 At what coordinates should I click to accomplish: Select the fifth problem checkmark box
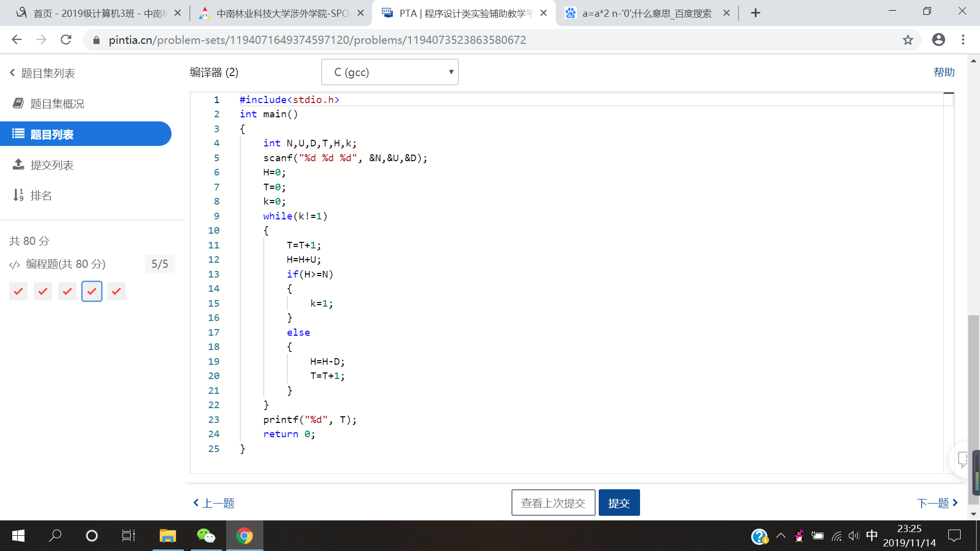116,291
